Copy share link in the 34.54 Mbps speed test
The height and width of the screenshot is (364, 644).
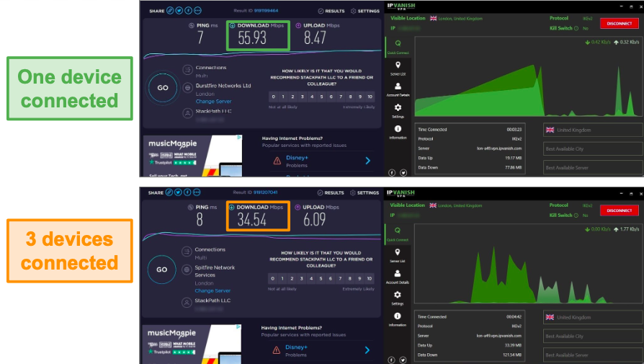click(x=169, y=192)
